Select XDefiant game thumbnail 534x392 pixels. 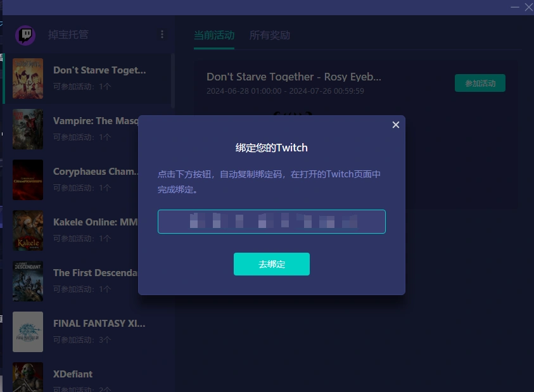pyautogui.click(x=28, y=377)
